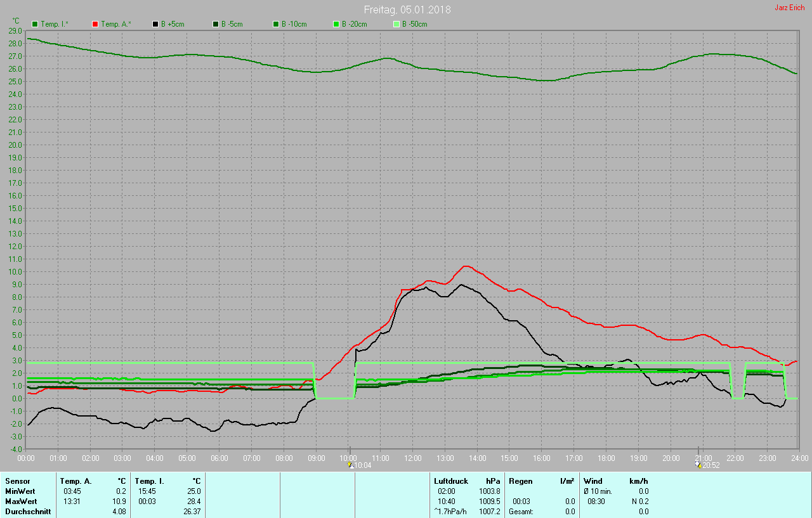Click the 12:00 time axis label
This screenshot has width=812, height=518.
(x=412, y=458)
